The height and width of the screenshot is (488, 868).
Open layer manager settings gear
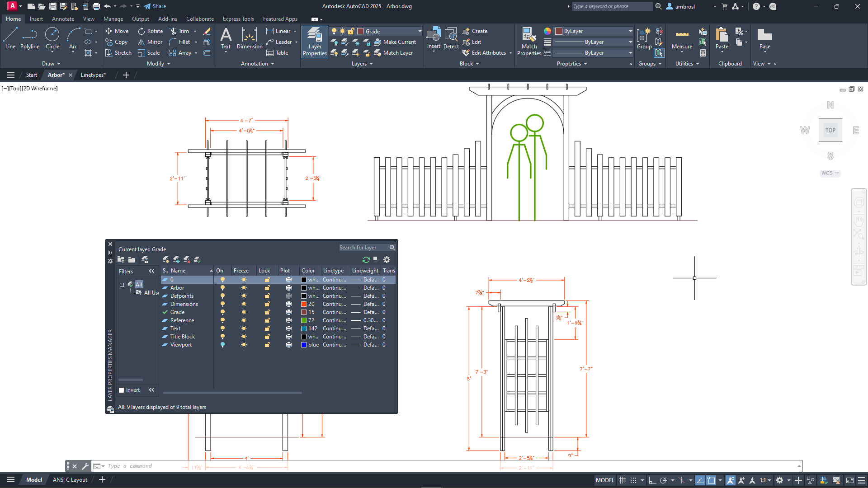coord(387,260)
